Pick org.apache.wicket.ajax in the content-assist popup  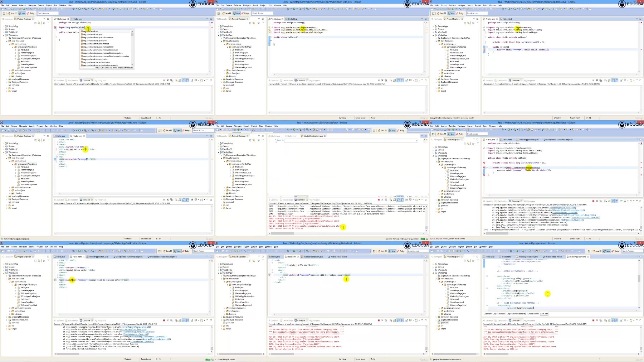pyautogui.click(x=92, y=34)
